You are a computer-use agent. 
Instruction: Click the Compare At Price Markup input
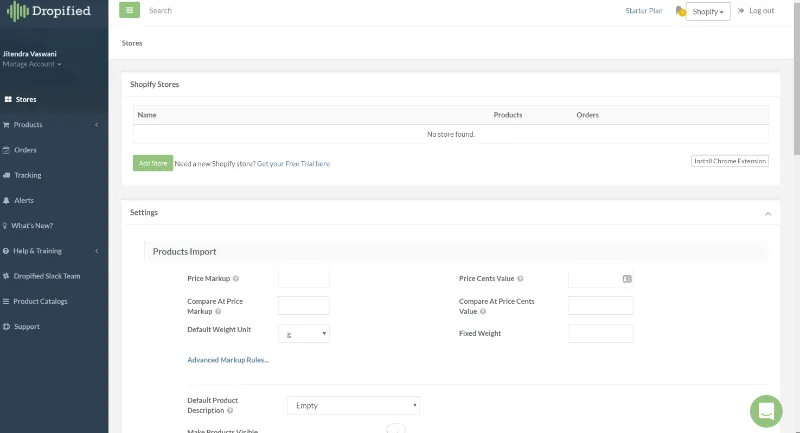tap(304, 305)
